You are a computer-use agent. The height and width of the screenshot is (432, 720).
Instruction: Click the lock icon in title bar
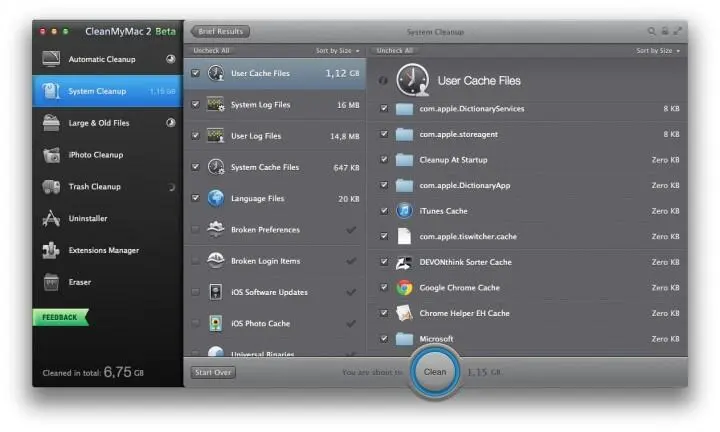tap(664, 31)
